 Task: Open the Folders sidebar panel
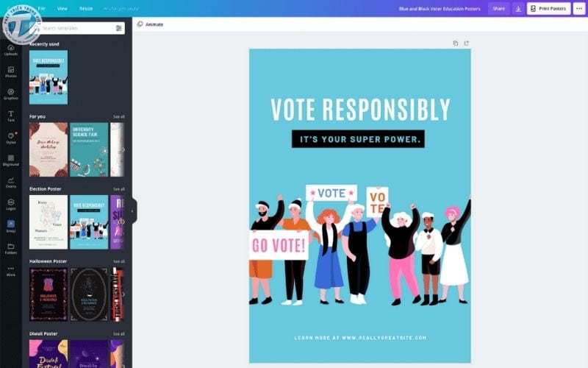[10, 249]
